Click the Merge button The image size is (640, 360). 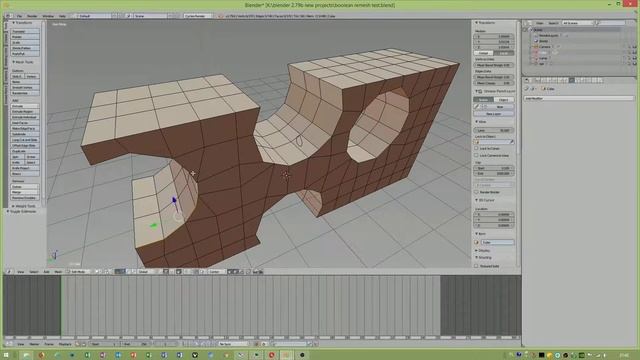tap(25, 192)
